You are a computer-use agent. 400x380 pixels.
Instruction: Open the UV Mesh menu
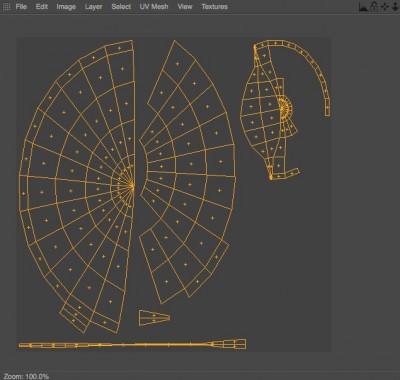pyautogui.click(x=154, y=7)
